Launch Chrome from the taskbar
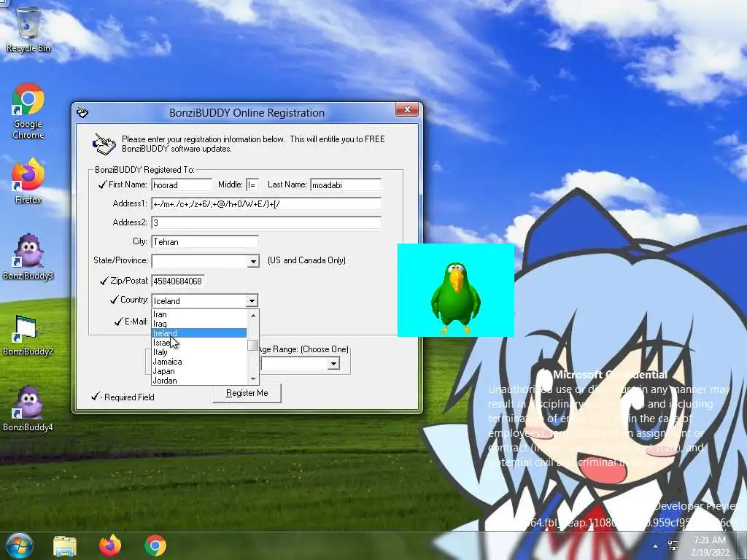The width and height of the screenshot is (747, 560). pos(155,545)
